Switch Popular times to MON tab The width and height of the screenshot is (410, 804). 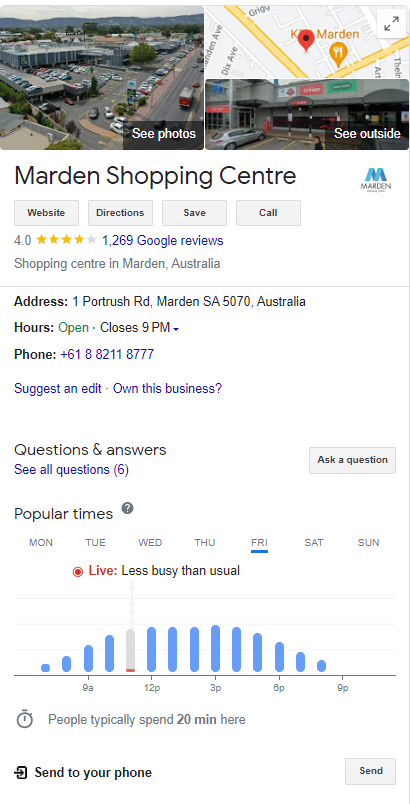pyautogui.click(x=41, y=542)
